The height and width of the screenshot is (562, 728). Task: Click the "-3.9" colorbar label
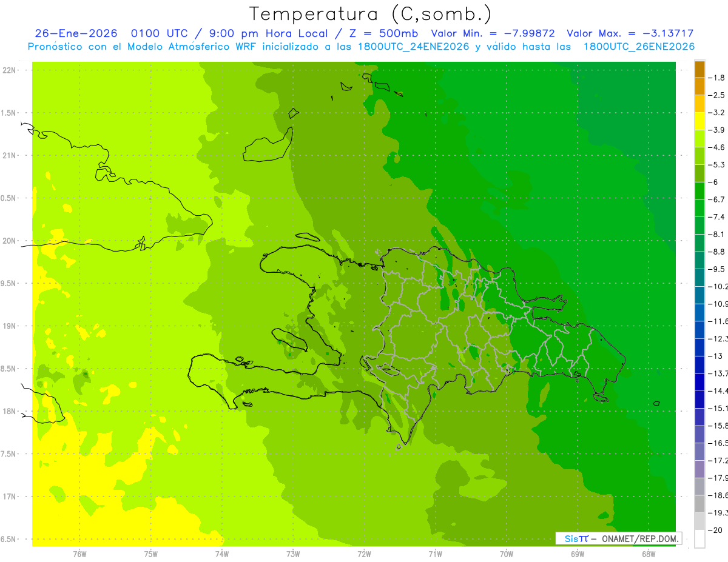click(717, 130)
